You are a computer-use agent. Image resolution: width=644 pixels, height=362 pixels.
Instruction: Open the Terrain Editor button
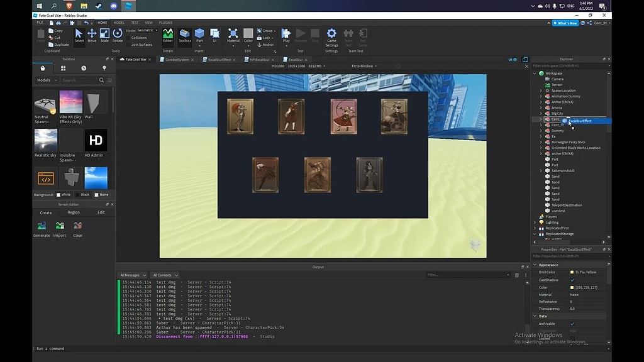pos(168,35)
